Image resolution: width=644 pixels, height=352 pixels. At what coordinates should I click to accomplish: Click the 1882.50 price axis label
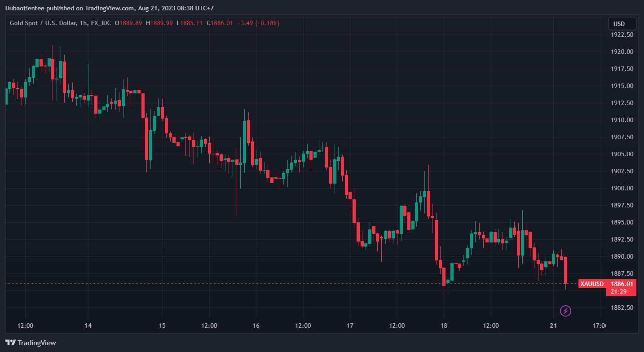(622, 308)
